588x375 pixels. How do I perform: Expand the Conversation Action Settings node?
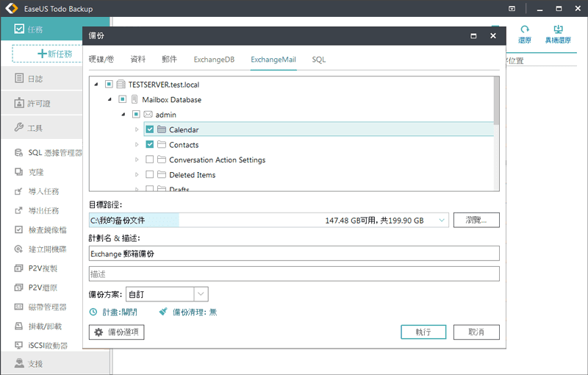[137, 160]
